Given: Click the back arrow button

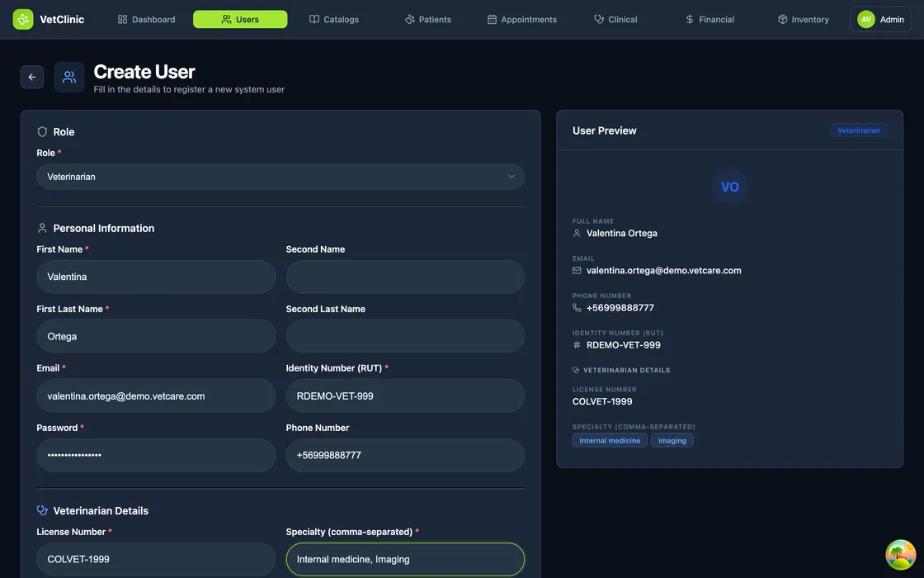Looking at the screenshot, I should (x=32, y=77).
